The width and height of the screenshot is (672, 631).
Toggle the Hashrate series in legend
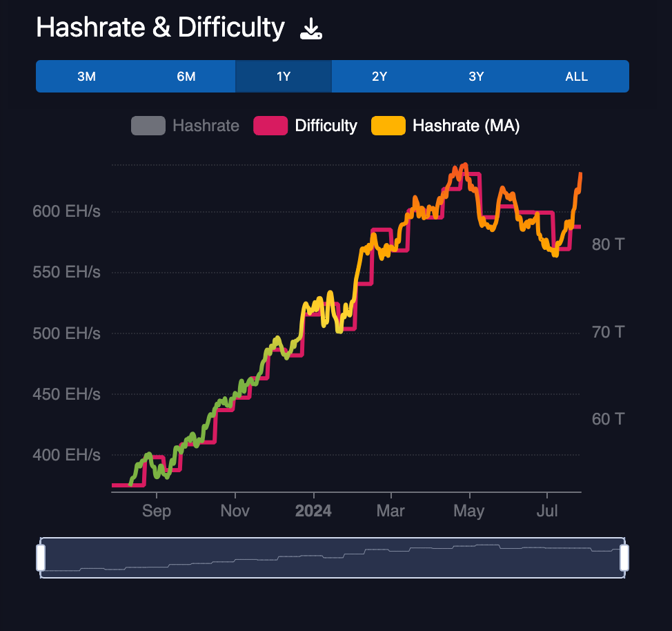point(185,126)
